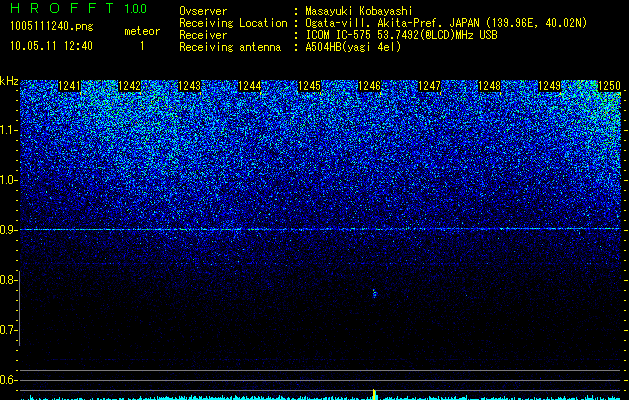Select the 1241 time marker label
The width and height of the screenshot is (629, 400).
click(69, 86)
